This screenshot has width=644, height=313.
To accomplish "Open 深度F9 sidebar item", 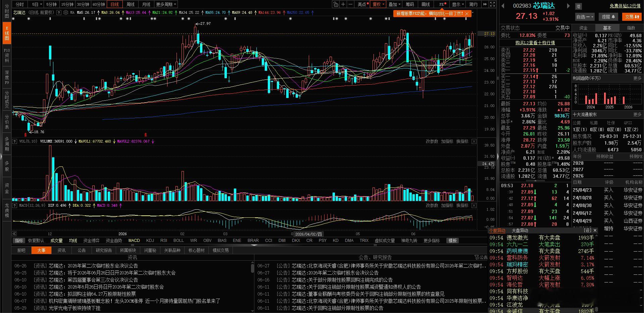I will [7, 77].
